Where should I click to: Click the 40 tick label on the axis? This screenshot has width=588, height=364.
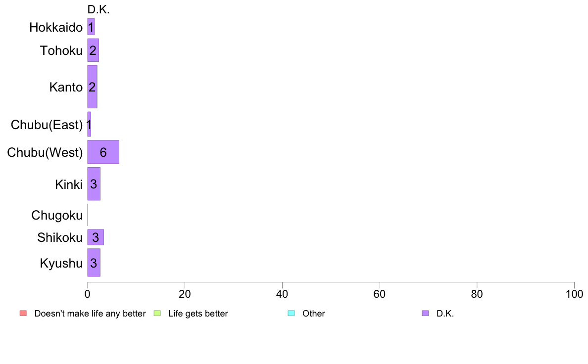point(282,294)
